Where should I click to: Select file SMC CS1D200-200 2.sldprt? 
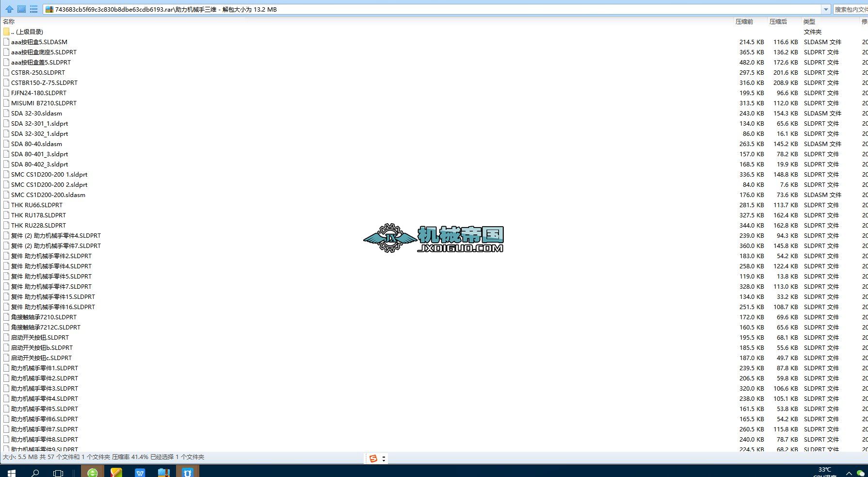tap(49, 184)
